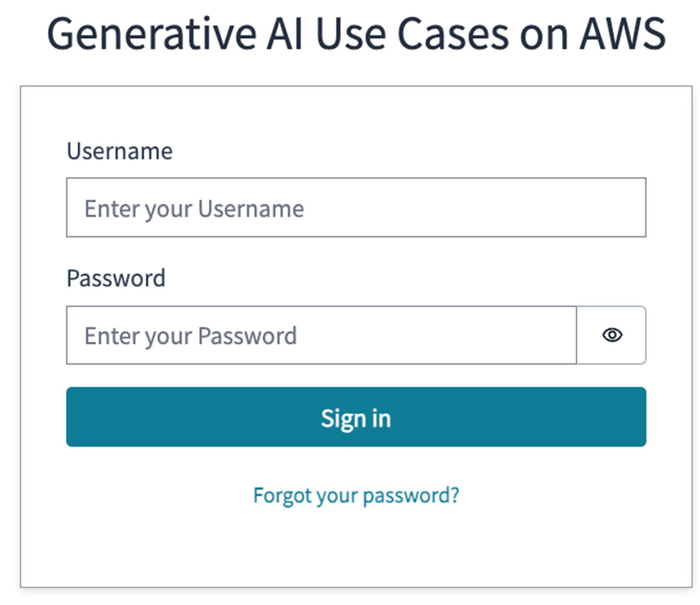Open the "Forgot your password?" link

pyautogui.click(x=356, y=495)
